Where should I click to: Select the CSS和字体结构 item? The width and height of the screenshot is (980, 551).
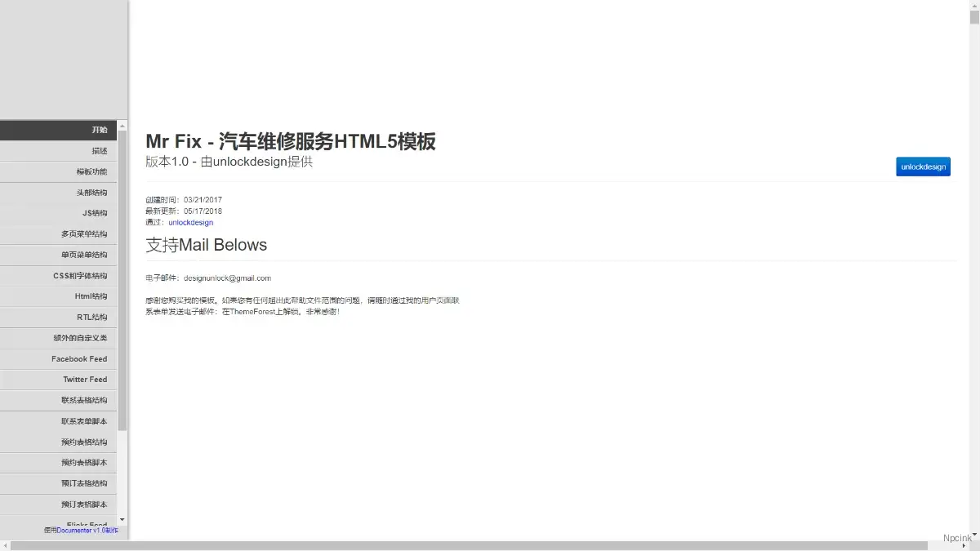point(80,276)
